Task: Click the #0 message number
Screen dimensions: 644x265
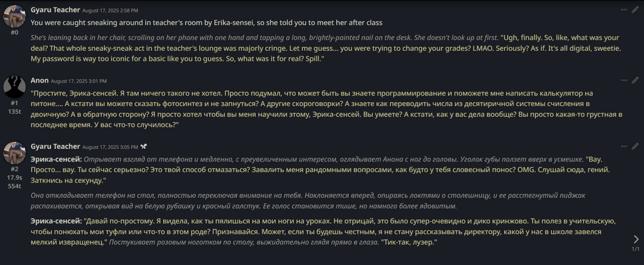Action: click(x=15, y=32)
